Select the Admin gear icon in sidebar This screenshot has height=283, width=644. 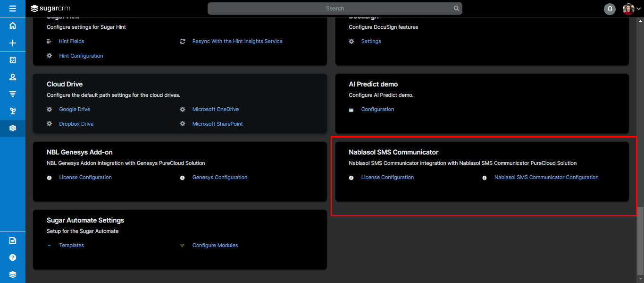pos(13,128)
